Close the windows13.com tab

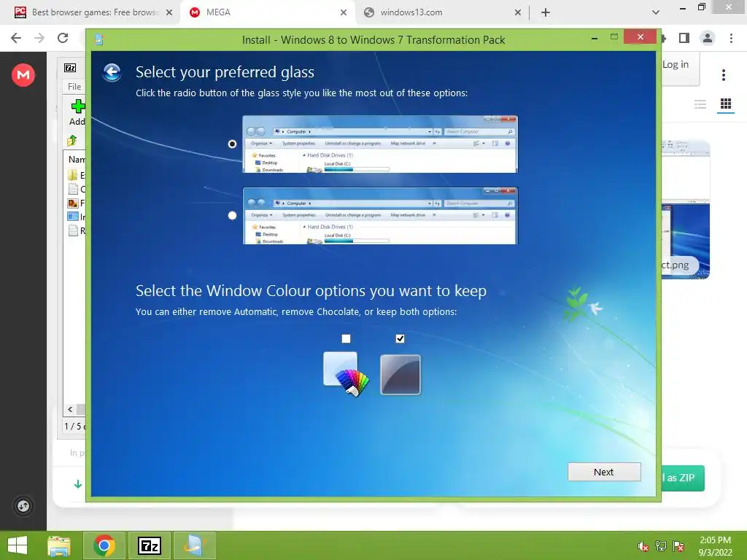click(x=518, y=12)
